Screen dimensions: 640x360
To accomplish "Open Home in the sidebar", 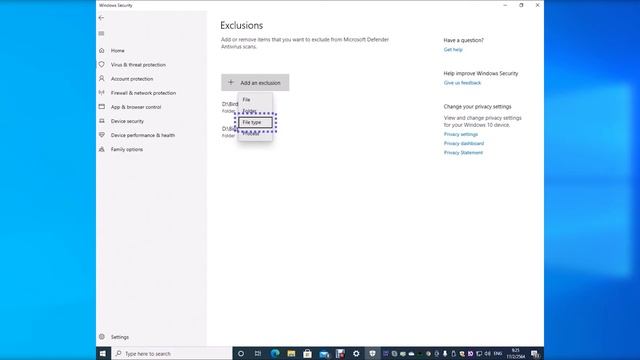I will 118,51.
